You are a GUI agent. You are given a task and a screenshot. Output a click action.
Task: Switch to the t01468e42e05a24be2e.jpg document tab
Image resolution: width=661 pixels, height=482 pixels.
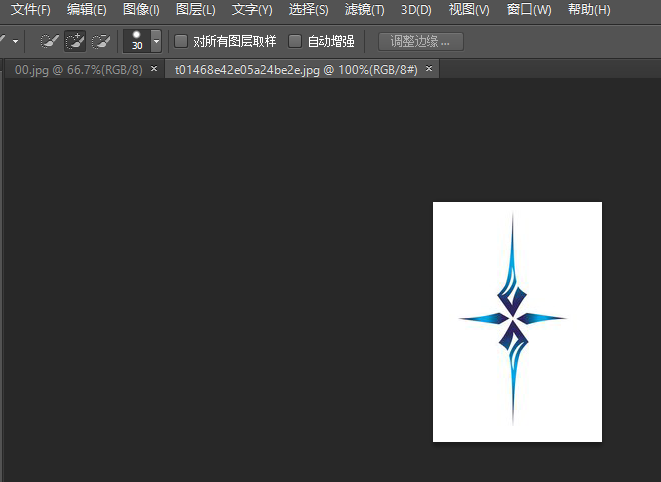coord(296,70)
